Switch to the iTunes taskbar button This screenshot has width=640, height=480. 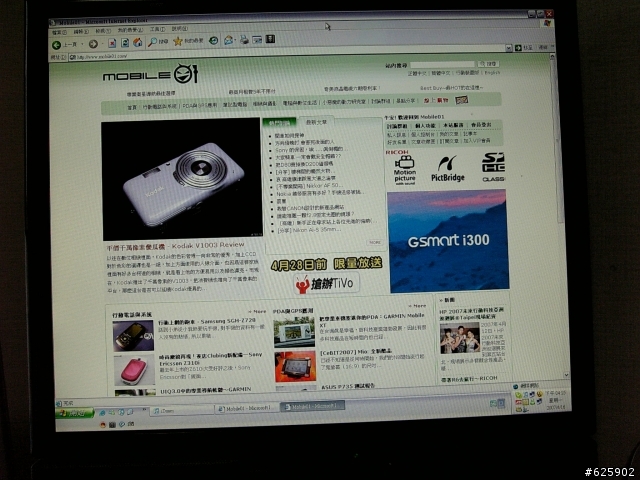[182, 410]
